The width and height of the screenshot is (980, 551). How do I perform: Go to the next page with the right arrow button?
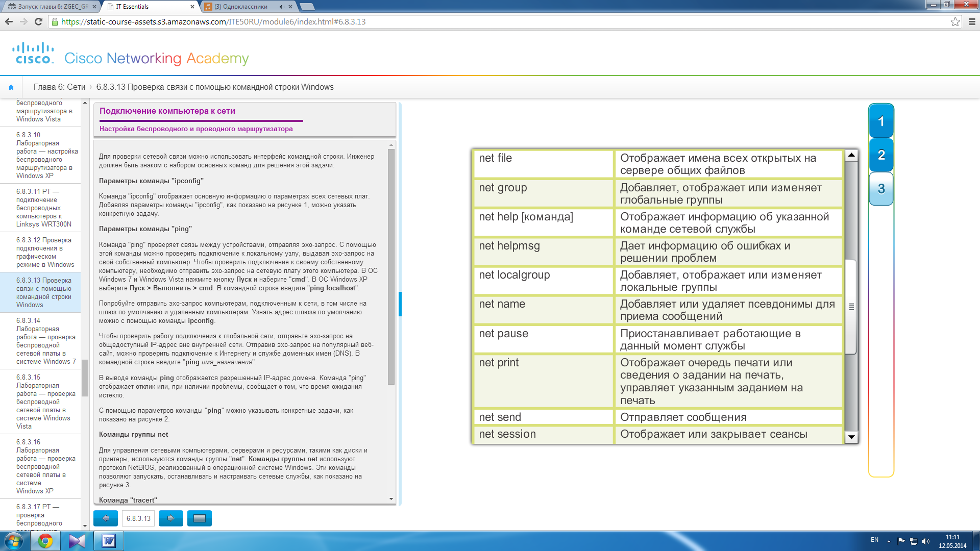click(x=171, y=518)
